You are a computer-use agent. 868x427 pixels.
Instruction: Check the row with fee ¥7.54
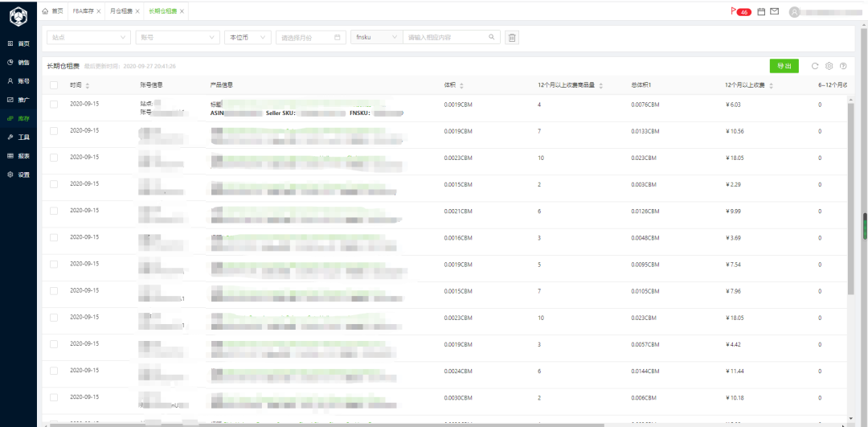[54, 265]
